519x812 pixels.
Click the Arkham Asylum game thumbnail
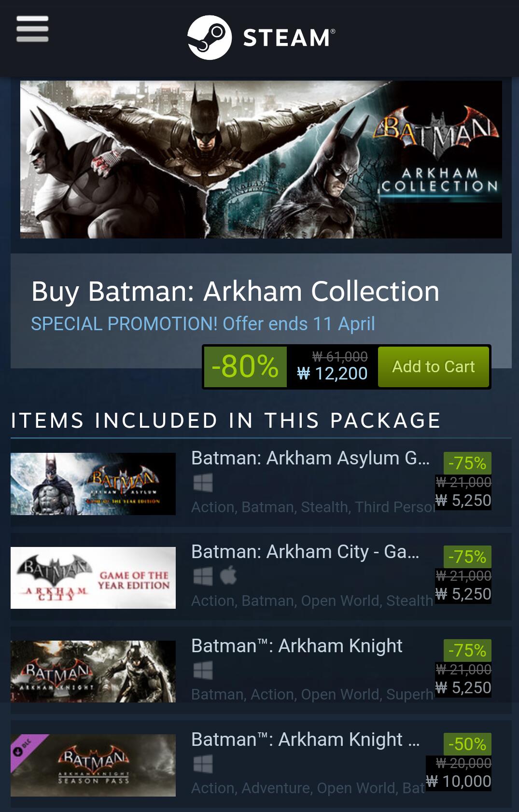click(93, 484)
